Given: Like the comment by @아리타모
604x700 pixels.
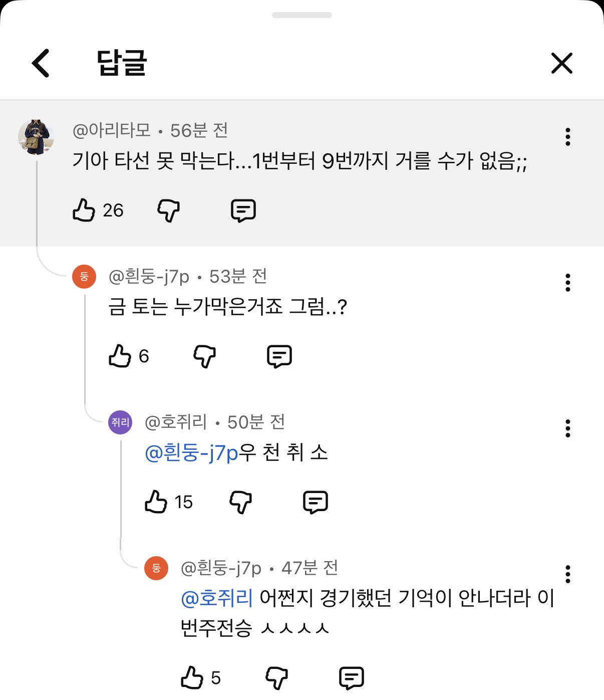Looking at the screenshot, I should click(84, 210).
